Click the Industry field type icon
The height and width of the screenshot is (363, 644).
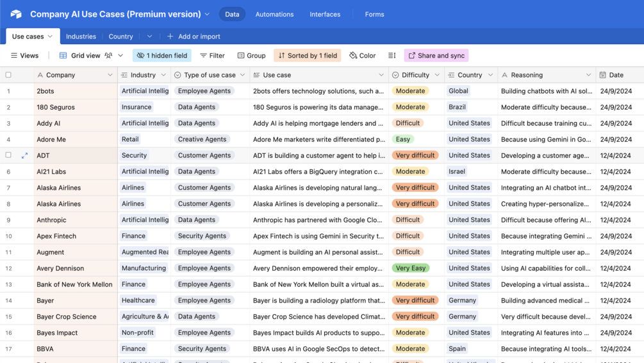[124, 75]
